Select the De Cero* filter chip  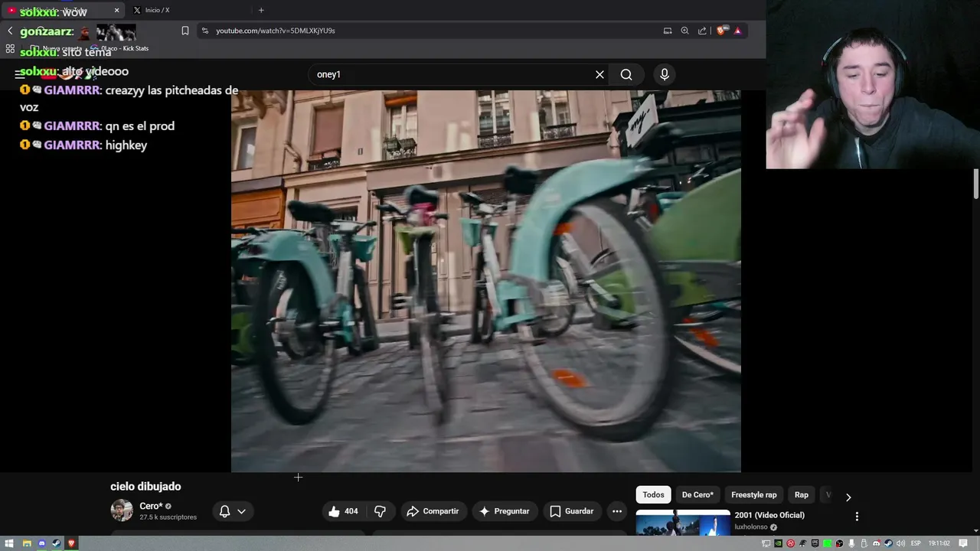click(697, 495)
